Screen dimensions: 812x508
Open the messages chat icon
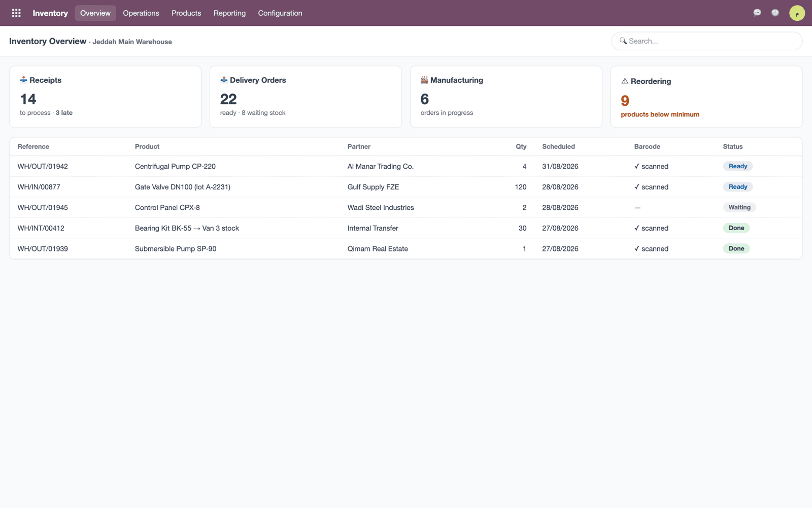[757, 13]
